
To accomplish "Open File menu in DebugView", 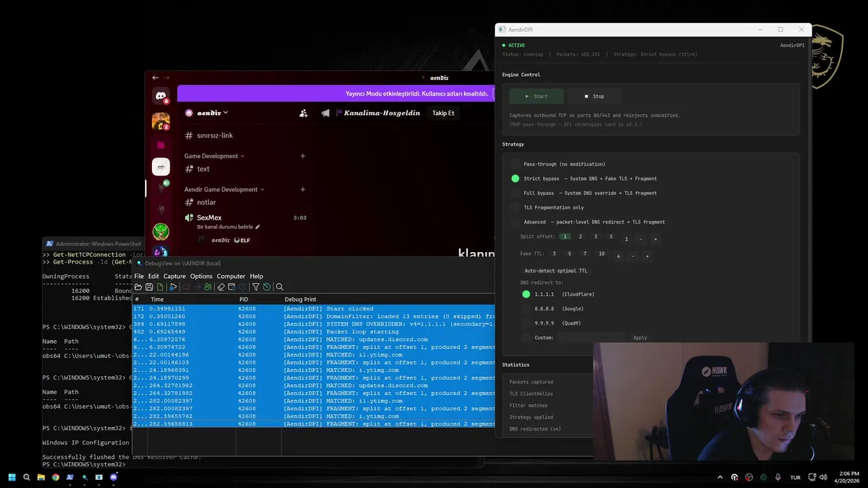I will (139, 276).
